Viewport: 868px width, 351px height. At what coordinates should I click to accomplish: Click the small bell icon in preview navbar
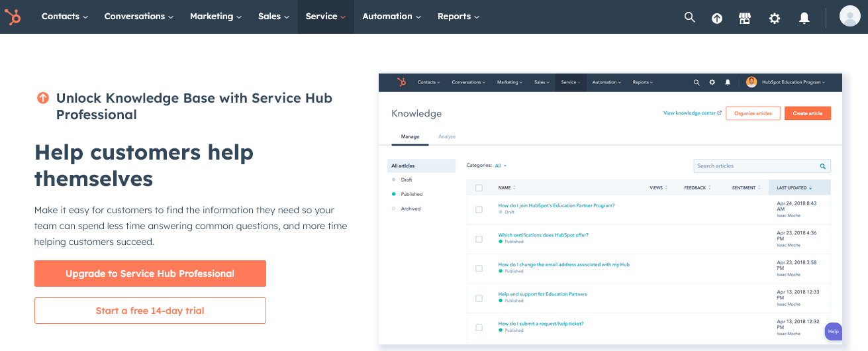[x=728, y=83]
